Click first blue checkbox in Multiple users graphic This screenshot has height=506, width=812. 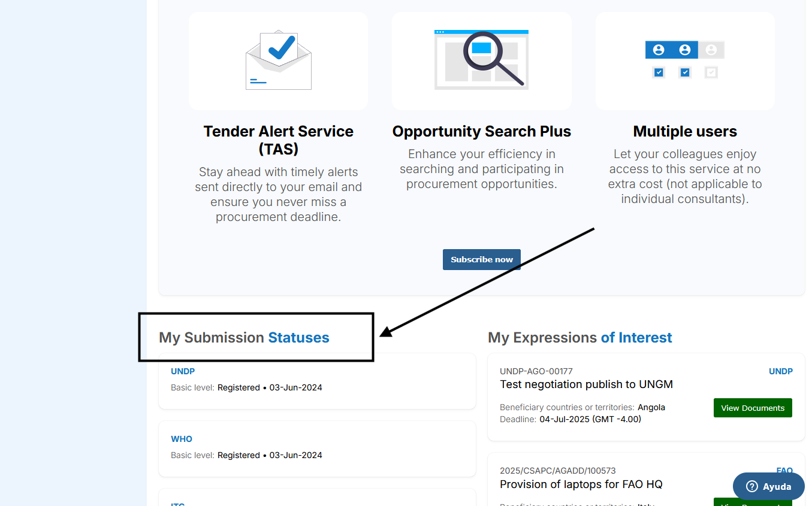pos(659,72)
